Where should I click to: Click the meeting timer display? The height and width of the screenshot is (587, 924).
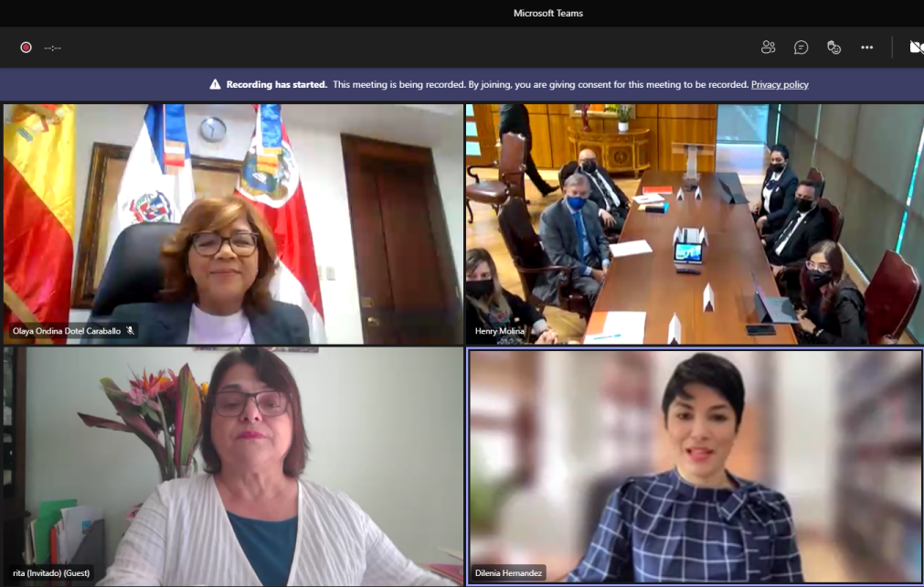click(x=52, y=48)
